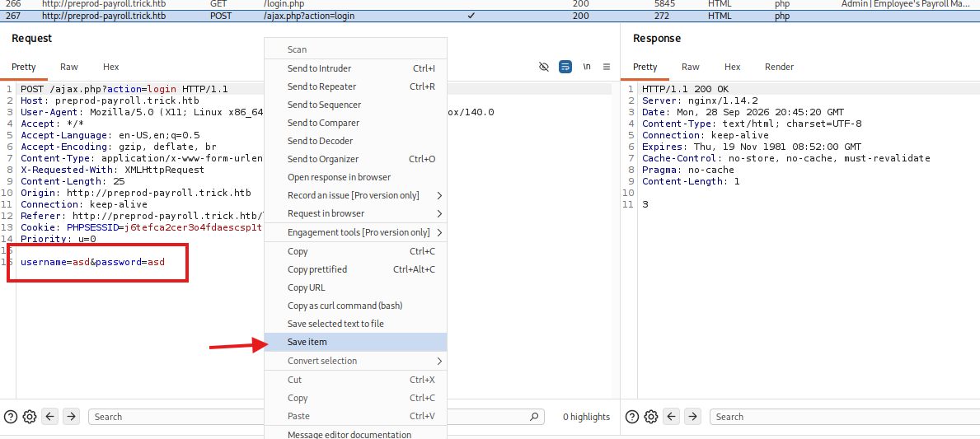The width and height of the screenshot is (980, 439).
Task: Click the Host: preprod-payroll.trick.htb header line
Action: pos(110,100)
